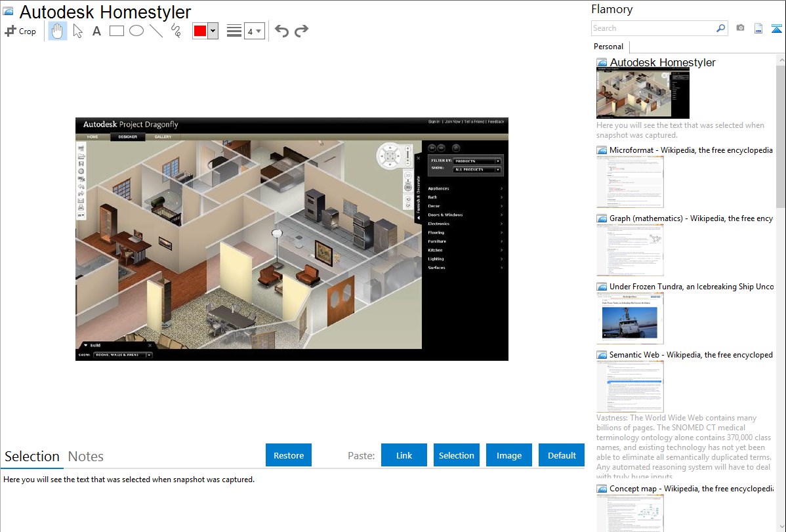Click the Semantic Web snapshot title
Screen dimensions: 786x532
point(691,355)
